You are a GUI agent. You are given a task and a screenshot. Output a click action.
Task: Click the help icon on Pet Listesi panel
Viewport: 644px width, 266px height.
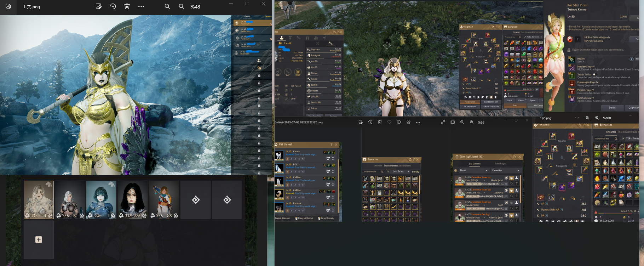(x=332, y=145)
